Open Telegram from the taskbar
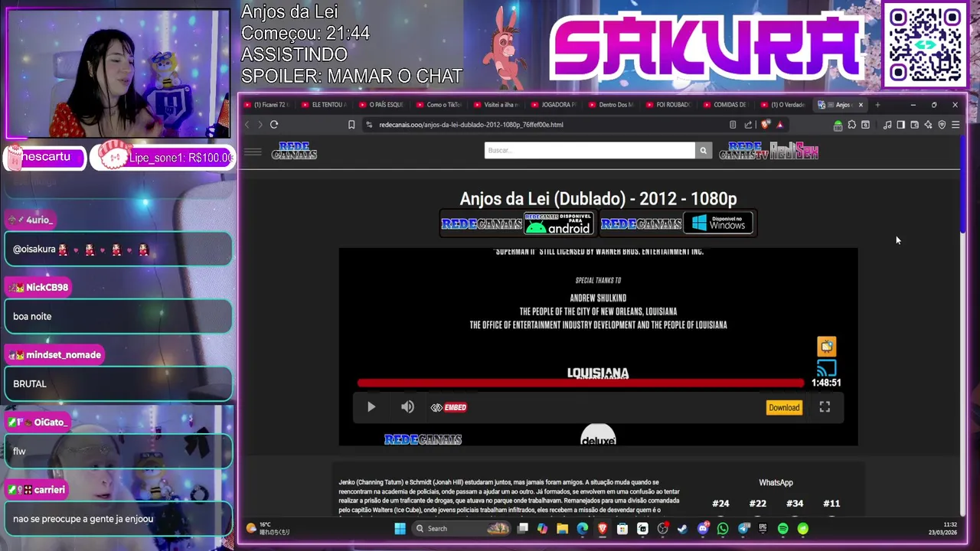The height and width of the screenshot is (551, 980). 743,528
